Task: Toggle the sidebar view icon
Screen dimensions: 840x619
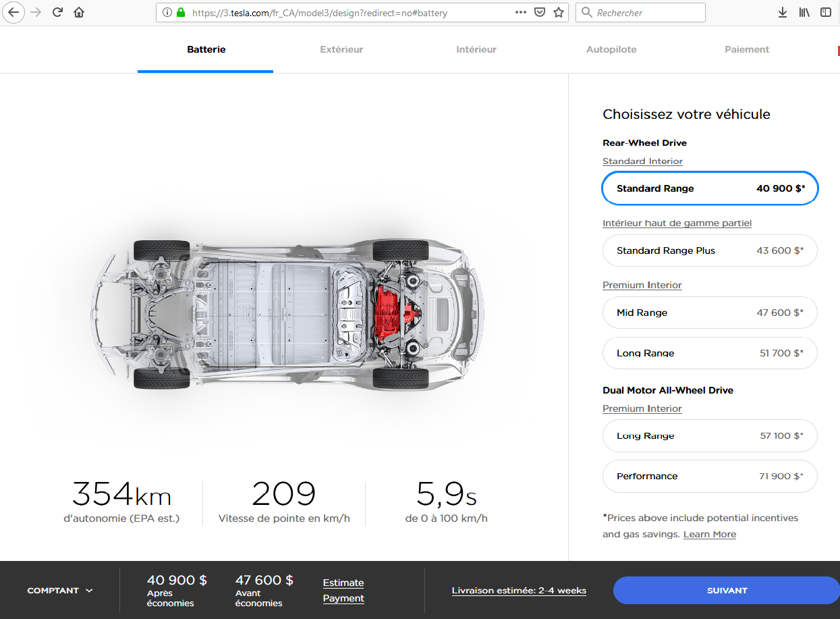Action: pos(826,12)
